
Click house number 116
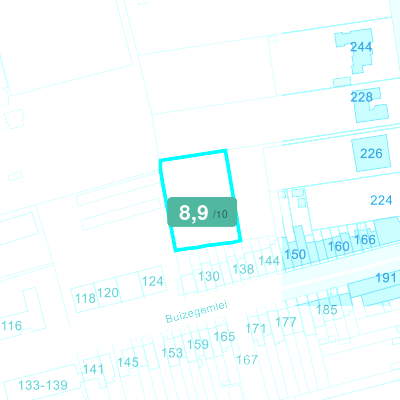click(x=12, y=326)
